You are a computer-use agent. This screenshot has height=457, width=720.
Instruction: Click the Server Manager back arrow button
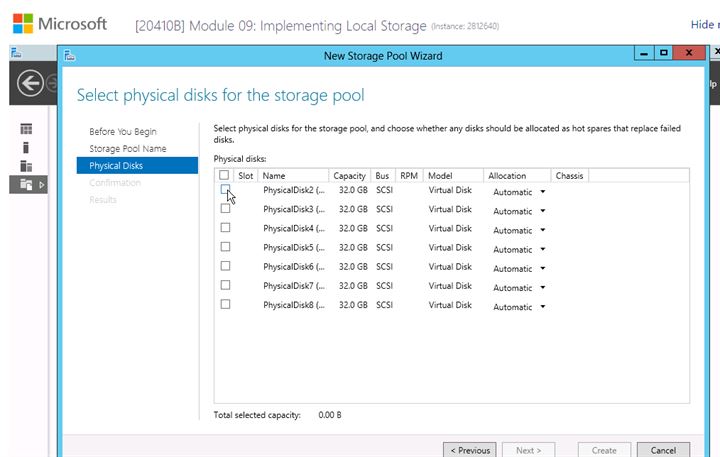[30, 84]
